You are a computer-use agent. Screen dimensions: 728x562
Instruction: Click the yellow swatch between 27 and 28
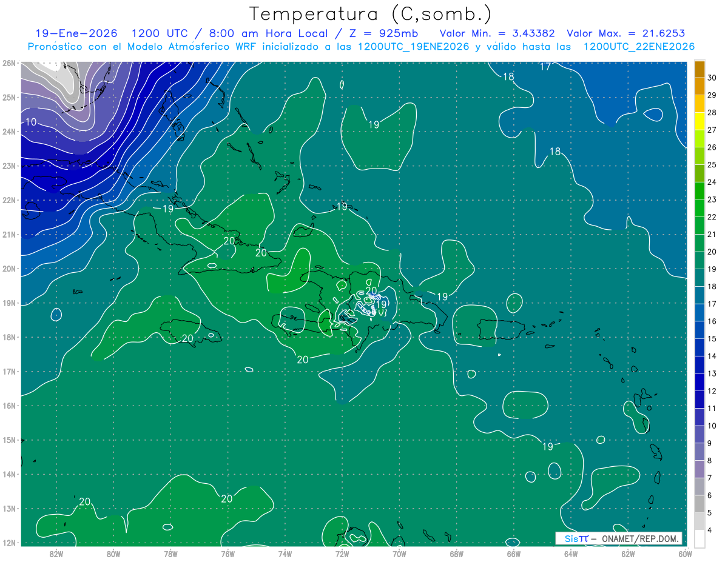point(699,121)
